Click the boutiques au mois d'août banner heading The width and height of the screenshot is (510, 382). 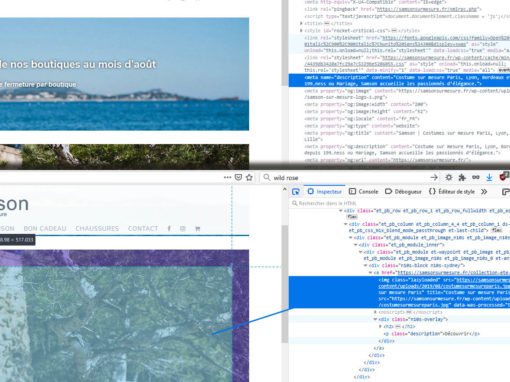coord(78,64)
